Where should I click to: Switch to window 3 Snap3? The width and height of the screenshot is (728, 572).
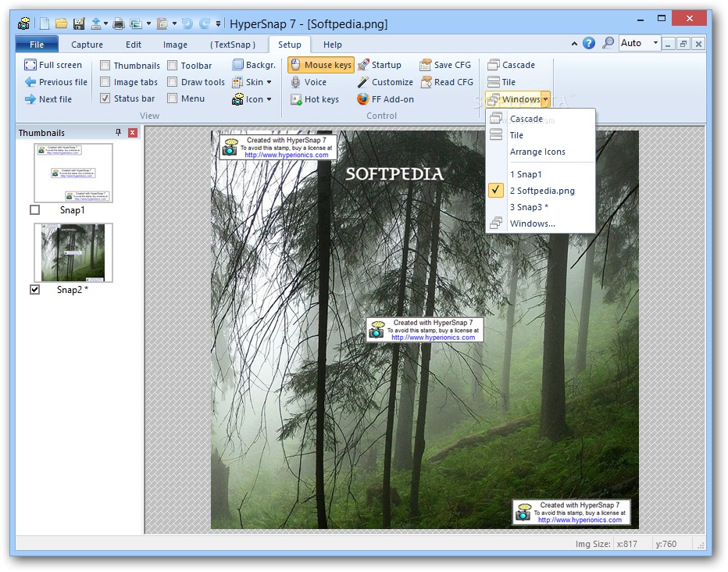click(541, 207)
